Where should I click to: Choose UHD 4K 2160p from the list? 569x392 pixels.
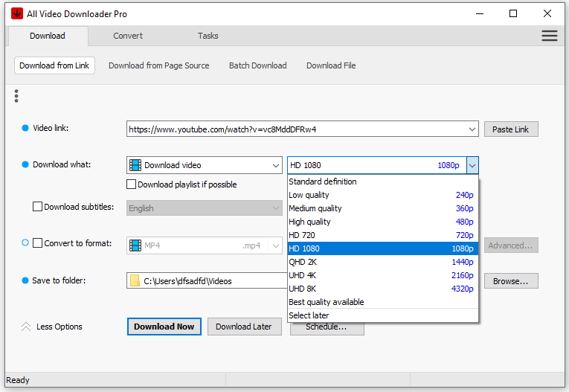point(382,275)
